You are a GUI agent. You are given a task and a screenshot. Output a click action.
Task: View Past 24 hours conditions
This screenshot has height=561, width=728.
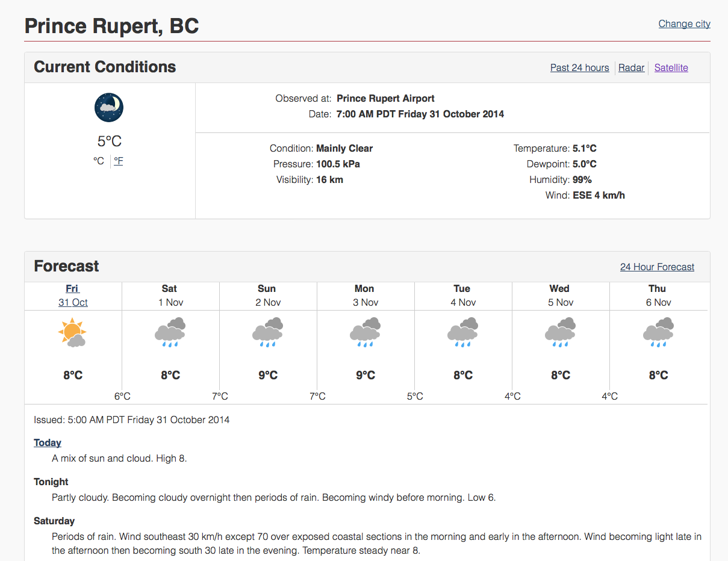pyautogui.click(x=579, y=67)
